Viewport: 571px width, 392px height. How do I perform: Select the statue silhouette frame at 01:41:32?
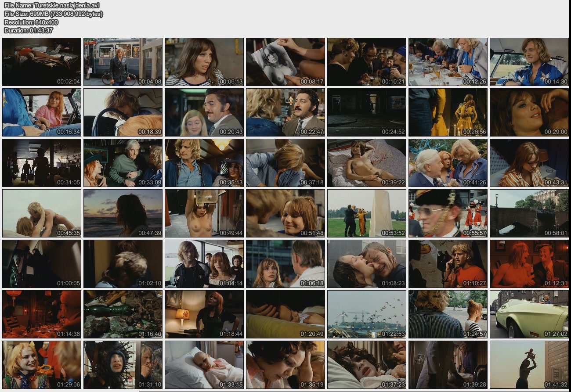tap(529, 365)
